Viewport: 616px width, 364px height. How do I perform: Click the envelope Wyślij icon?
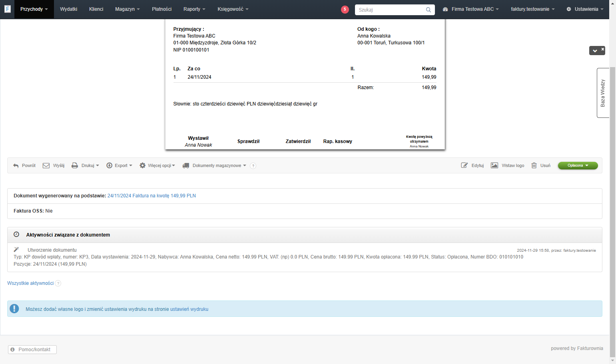pos(46,165)
